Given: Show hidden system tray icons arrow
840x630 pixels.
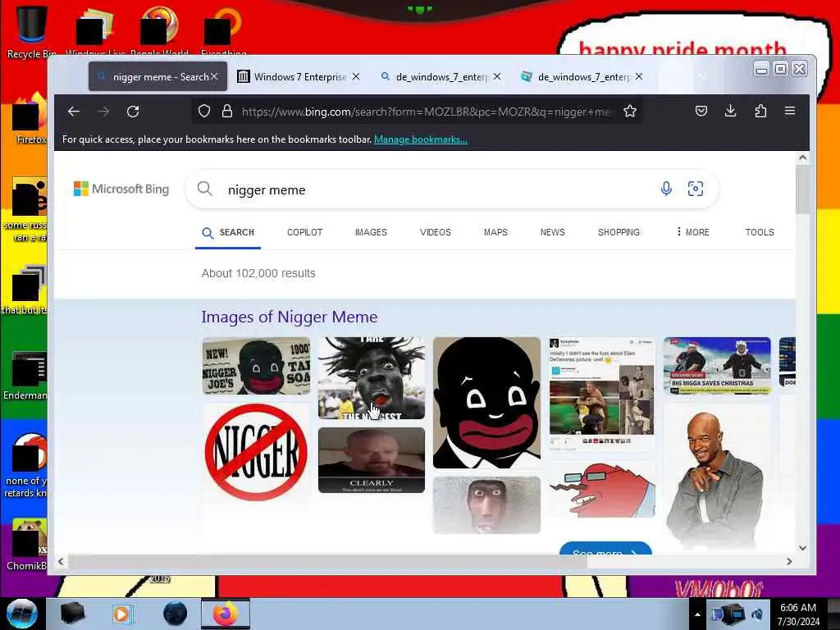Looking at the screenshot, I should 697,614.
